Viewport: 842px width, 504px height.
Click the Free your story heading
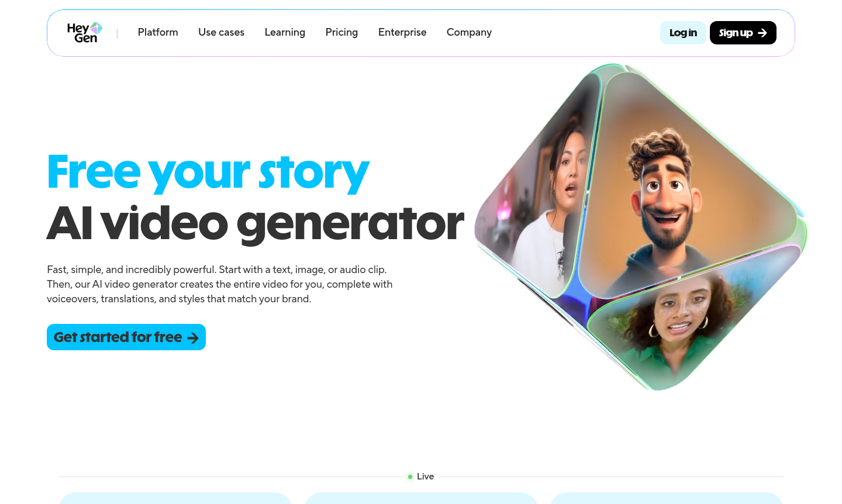point(208,172)
